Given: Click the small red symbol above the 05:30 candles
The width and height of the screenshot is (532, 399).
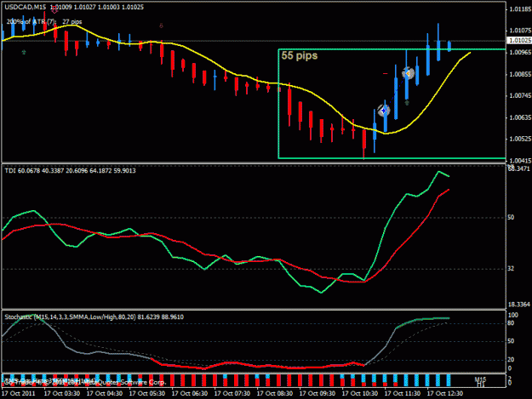Looking at the screenshot, I should pos(161,26).
